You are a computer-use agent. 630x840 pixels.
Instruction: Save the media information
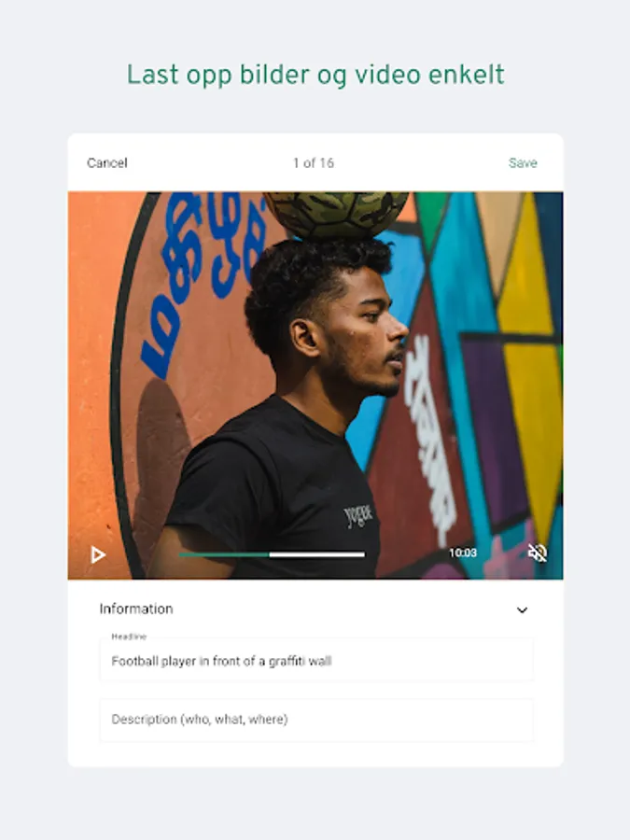pyautogui.click(x=523, y=162)
